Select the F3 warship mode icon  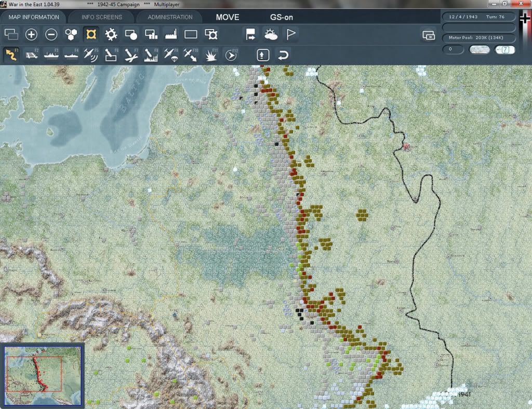pos(51,55)
